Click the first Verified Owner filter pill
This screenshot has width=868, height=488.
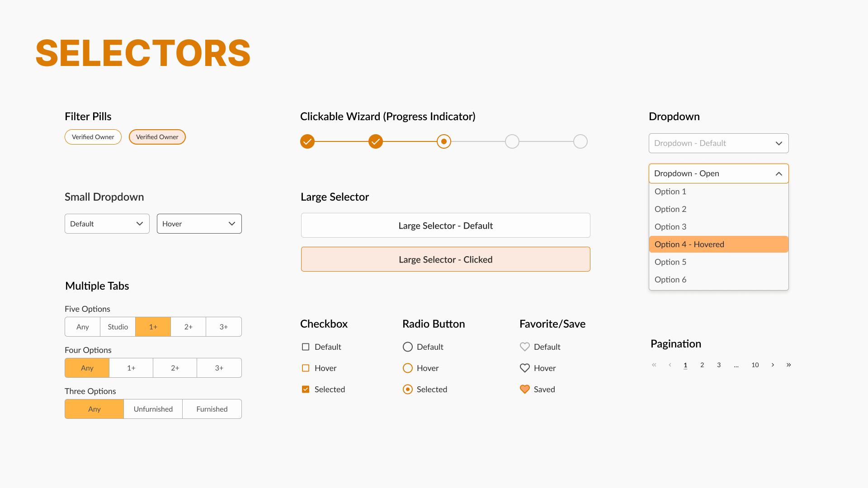[93, 137]
